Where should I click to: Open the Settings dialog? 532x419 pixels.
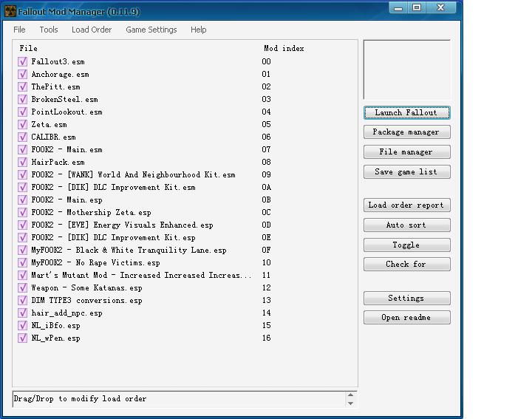point(407,299)
